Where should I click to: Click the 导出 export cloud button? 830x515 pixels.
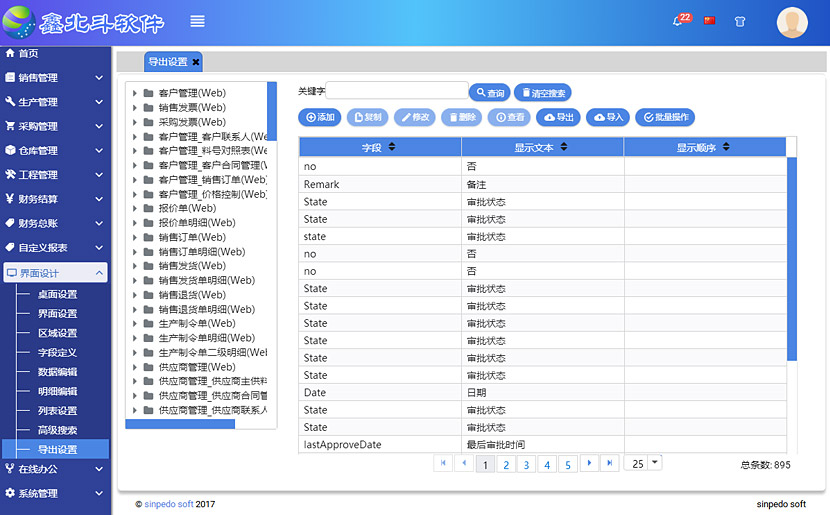[558, 117]
